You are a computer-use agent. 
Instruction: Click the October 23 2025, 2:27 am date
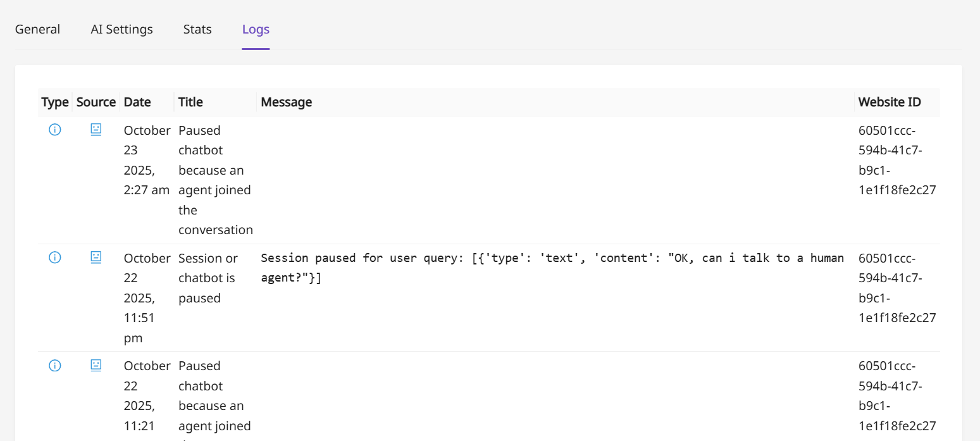coord(147,160)
